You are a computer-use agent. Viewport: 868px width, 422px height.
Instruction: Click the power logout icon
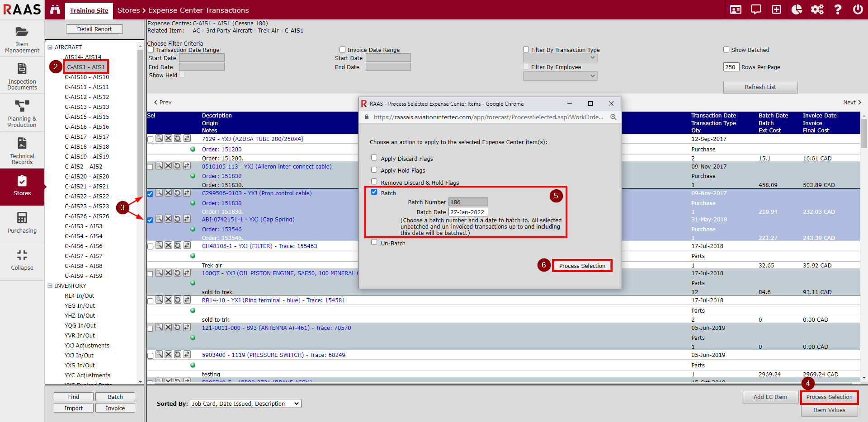click(x=858, y=9)
